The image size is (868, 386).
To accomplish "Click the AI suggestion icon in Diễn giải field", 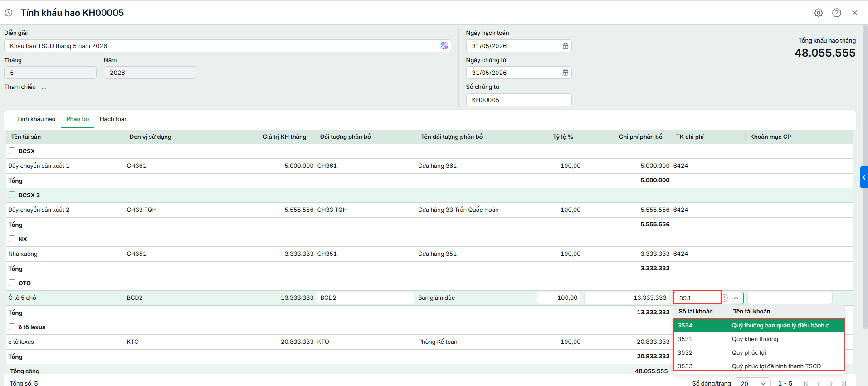I will coord(444,45).
